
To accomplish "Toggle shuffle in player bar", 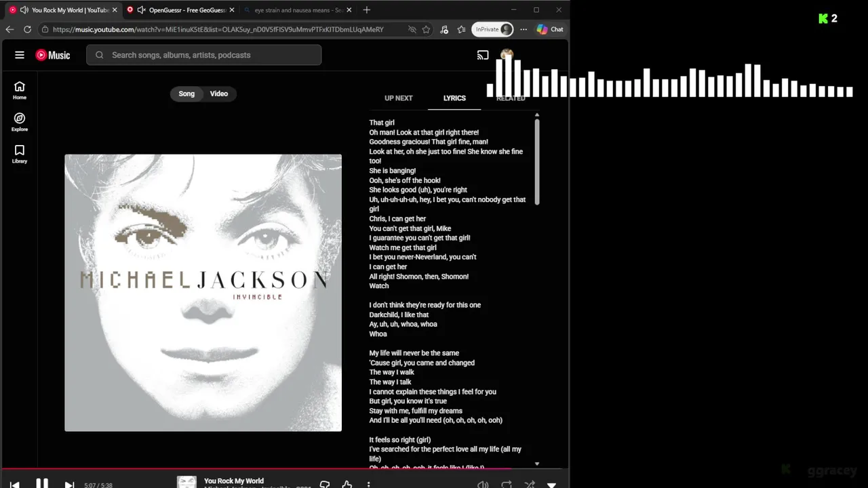I will [x=530, y=485].
